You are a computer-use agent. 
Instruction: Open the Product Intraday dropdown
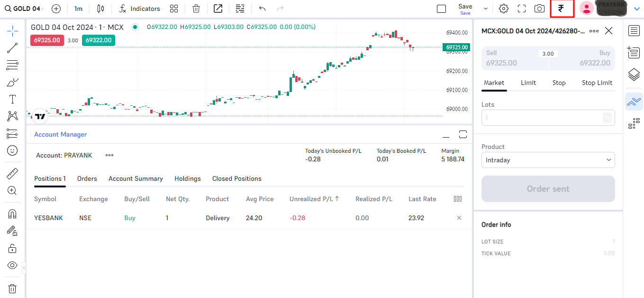coord(548,160)
